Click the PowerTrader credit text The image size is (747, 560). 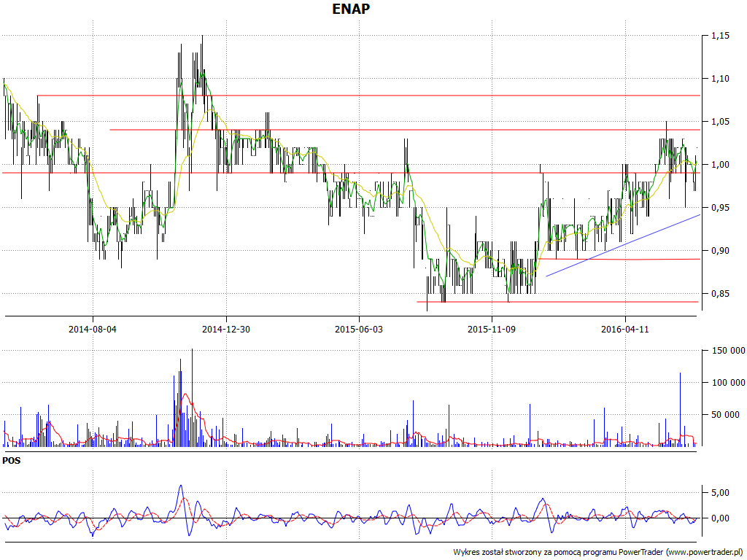pos(597,553)
